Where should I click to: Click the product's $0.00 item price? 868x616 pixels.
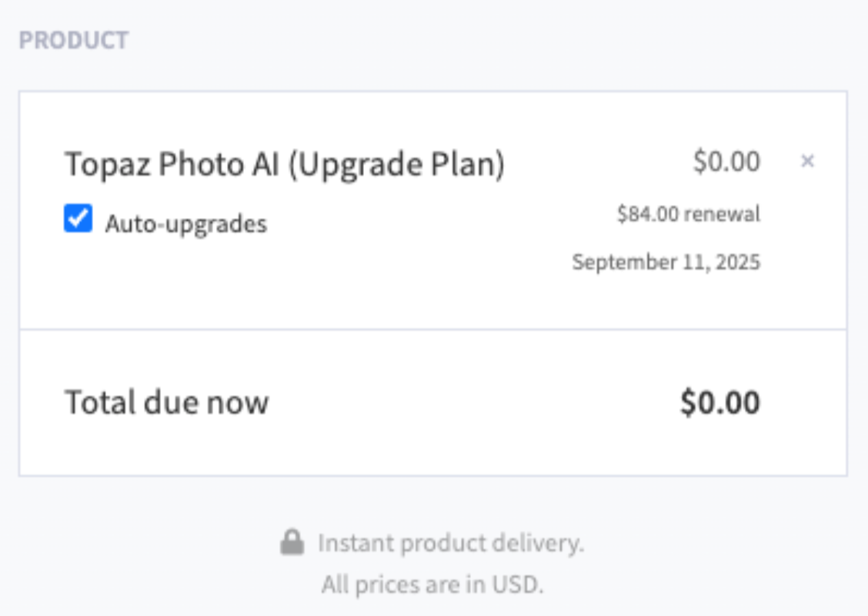point(726,162)
